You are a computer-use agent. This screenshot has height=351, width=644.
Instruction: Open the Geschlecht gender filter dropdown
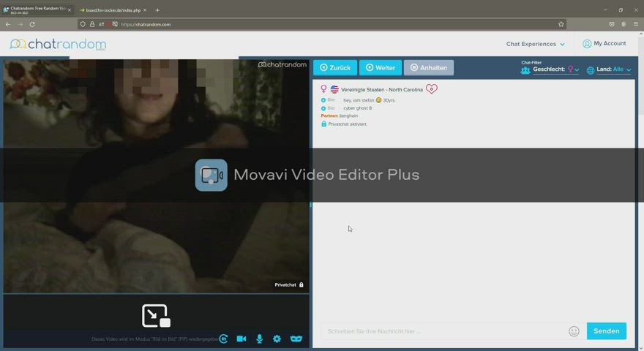(555, 69)
